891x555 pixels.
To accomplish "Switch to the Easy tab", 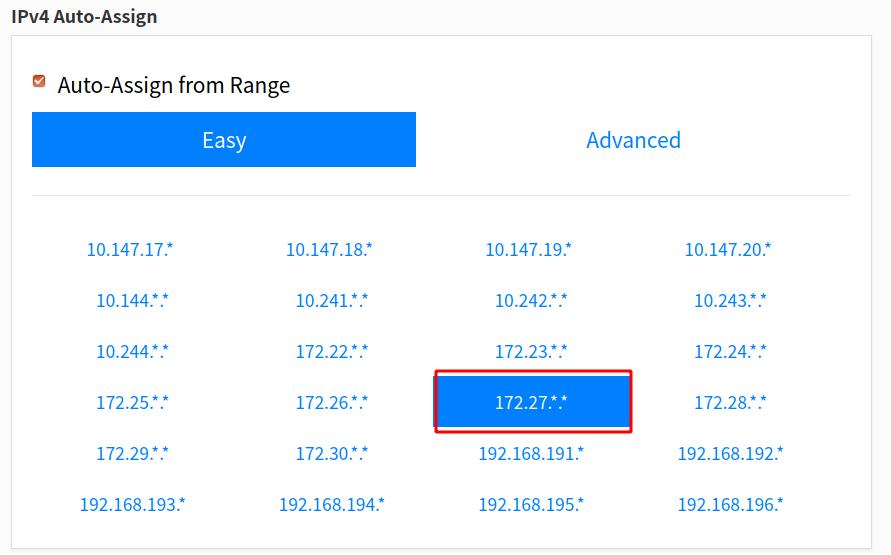I will coord(224,140).
